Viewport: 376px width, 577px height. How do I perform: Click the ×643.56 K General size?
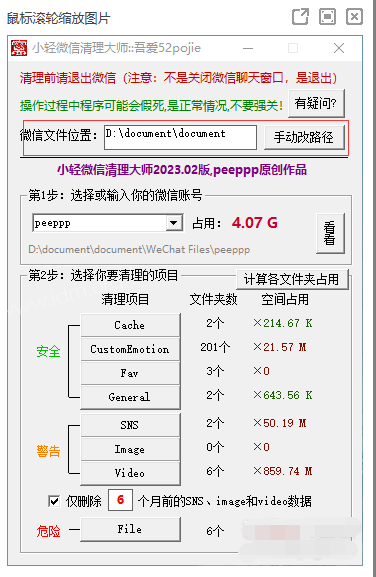click(283, 395)
